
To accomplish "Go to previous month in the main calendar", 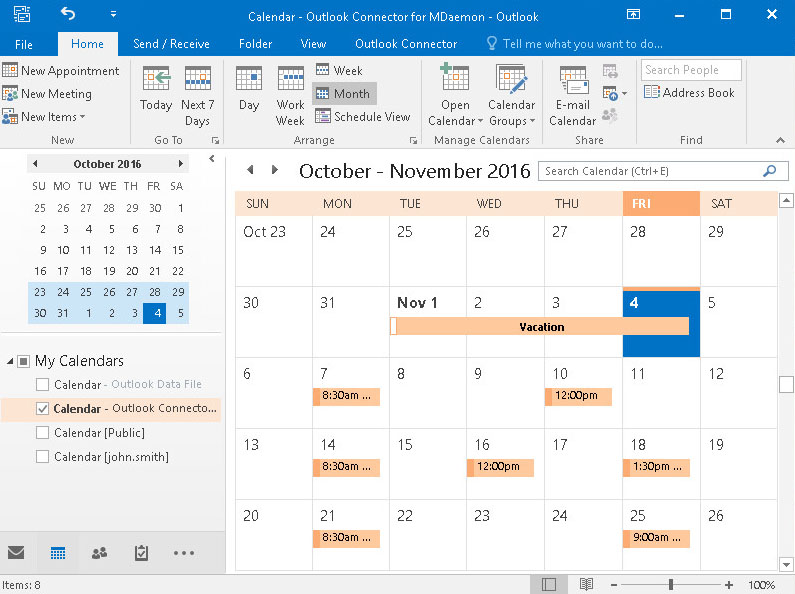I will point(250,170).
